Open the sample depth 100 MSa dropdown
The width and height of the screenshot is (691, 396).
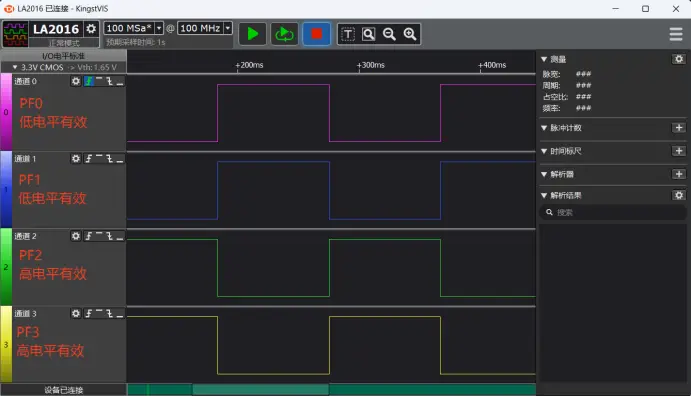pos(159,28)
